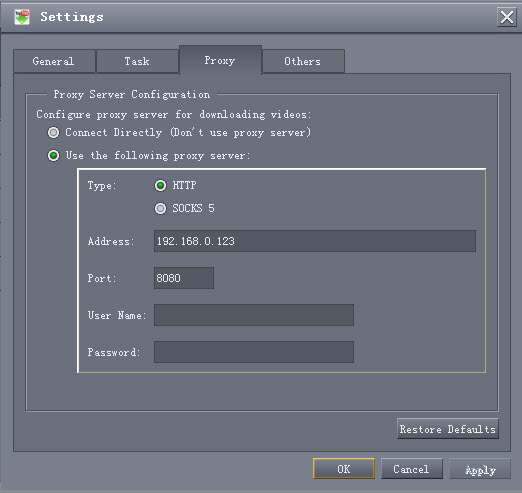The width and height of the screenshot is (522, 493).
Task: Go to the Others tab
Action: click(x=303, y=61)
